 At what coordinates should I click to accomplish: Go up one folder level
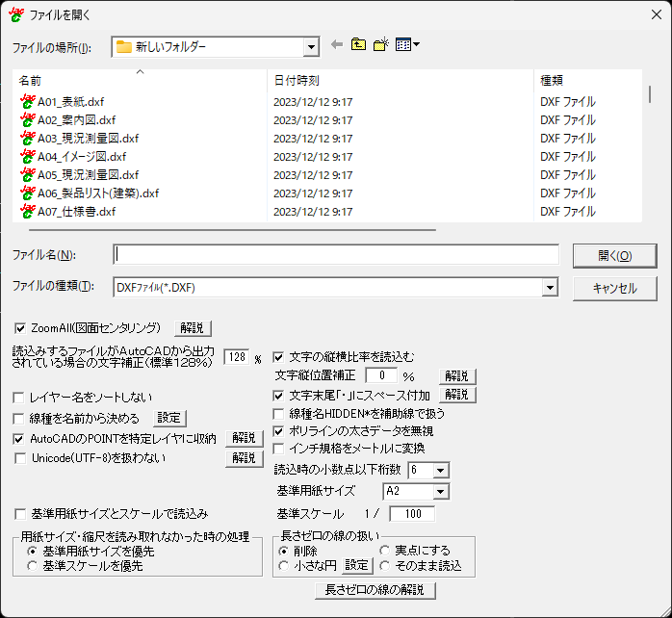point(358,45)
